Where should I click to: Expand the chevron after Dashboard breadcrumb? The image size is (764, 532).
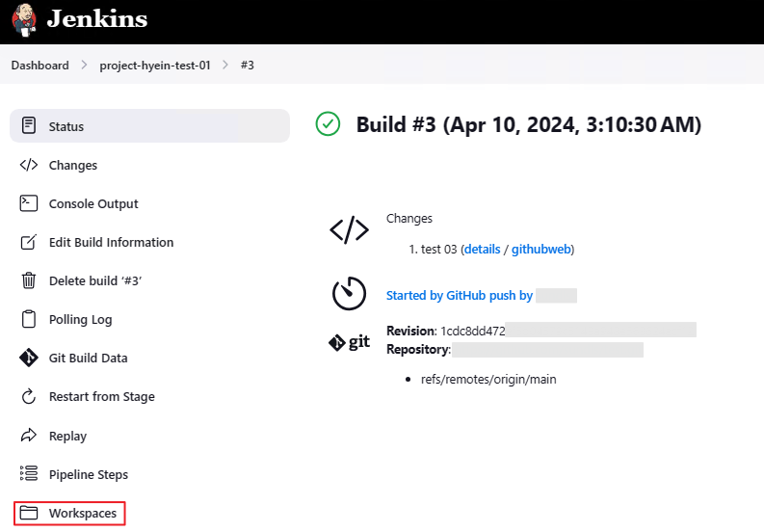point(84,65)
